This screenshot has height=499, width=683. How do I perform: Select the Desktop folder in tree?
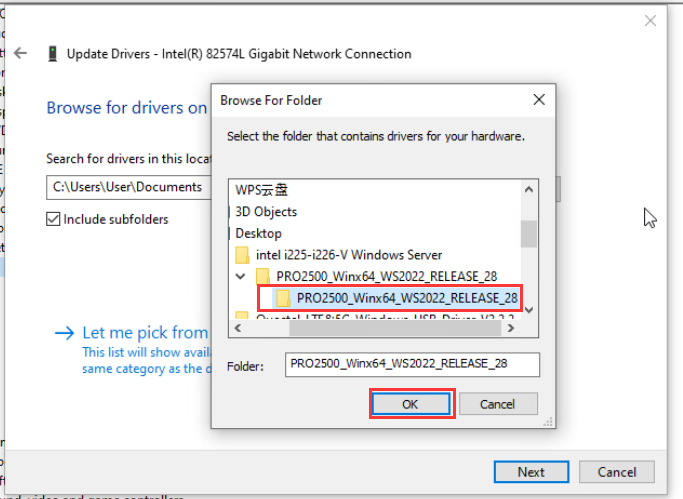coord(258,233)
